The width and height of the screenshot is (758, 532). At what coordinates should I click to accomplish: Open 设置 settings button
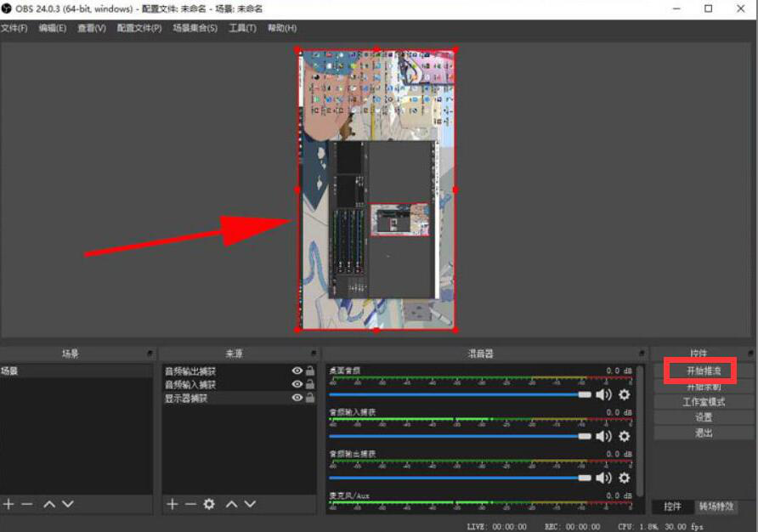coord(704,417)
